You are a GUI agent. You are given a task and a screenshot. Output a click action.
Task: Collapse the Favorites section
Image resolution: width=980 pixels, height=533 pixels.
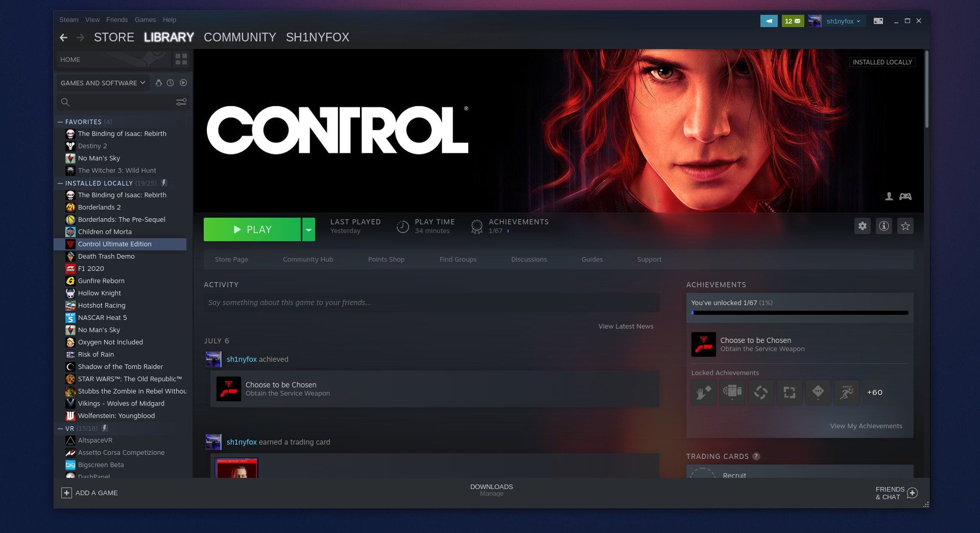(61, 122)
